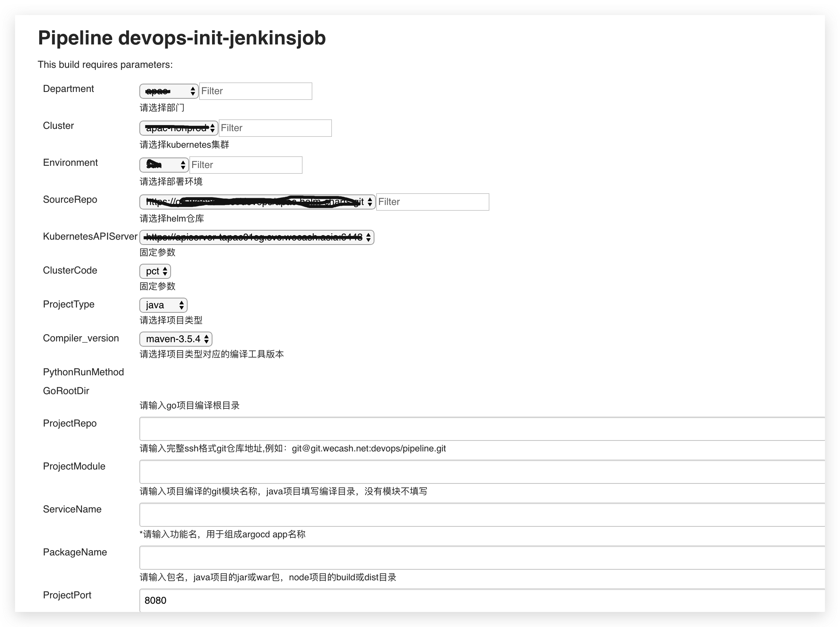Click the PythonRunMethod parameter label
This screenshot has width=840, height=627.
point(84,372)
